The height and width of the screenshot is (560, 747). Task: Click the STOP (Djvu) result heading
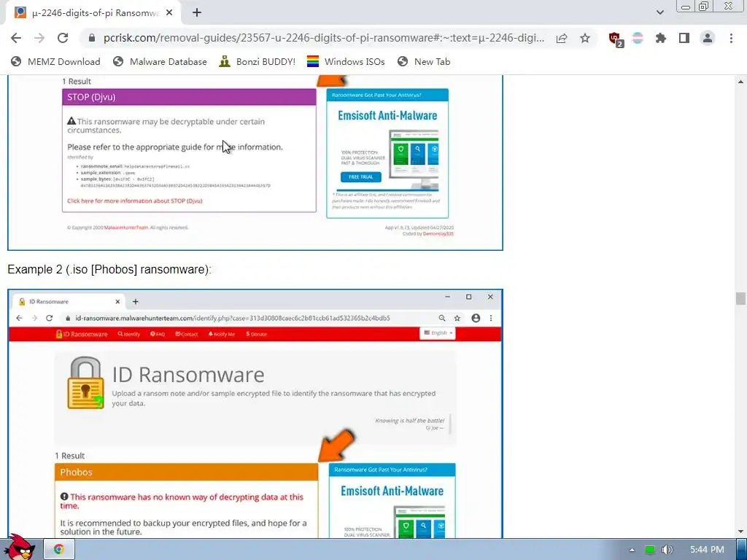(x=189, y=97)
